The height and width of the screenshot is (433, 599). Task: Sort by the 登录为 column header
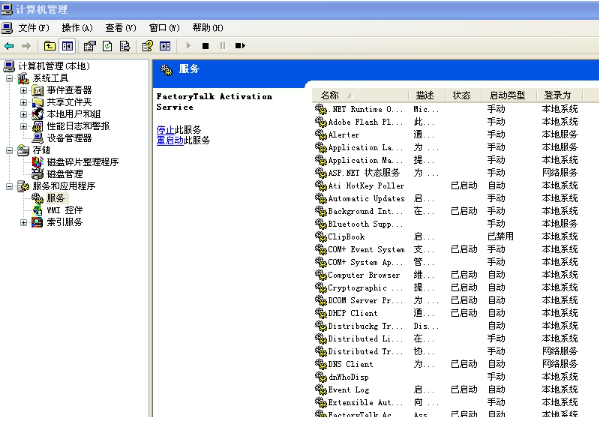(x=560, y=95)
